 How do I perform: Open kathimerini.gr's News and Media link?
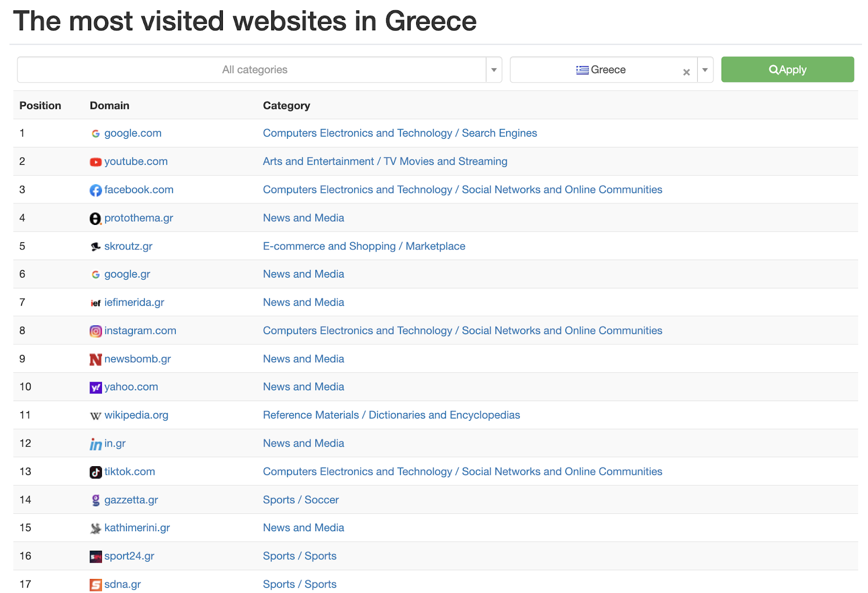point(304,528)
